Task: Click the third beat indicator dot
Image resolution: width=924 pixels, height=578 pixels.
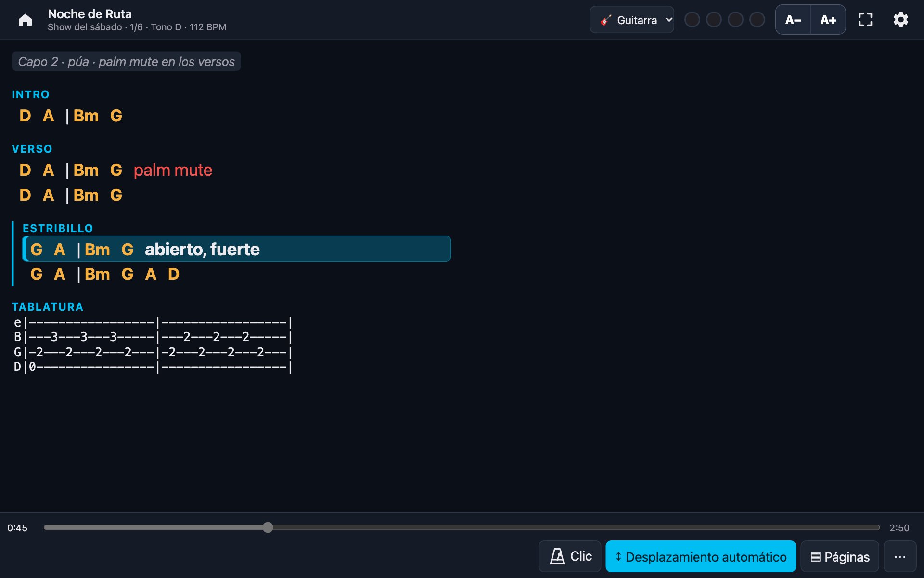Action: (735, 20)
